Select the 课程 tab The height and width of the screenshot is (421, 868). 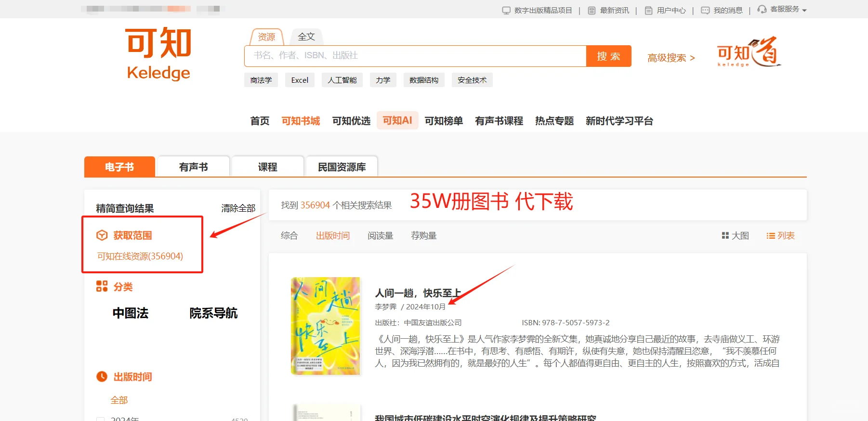click(x=268, y=167)
